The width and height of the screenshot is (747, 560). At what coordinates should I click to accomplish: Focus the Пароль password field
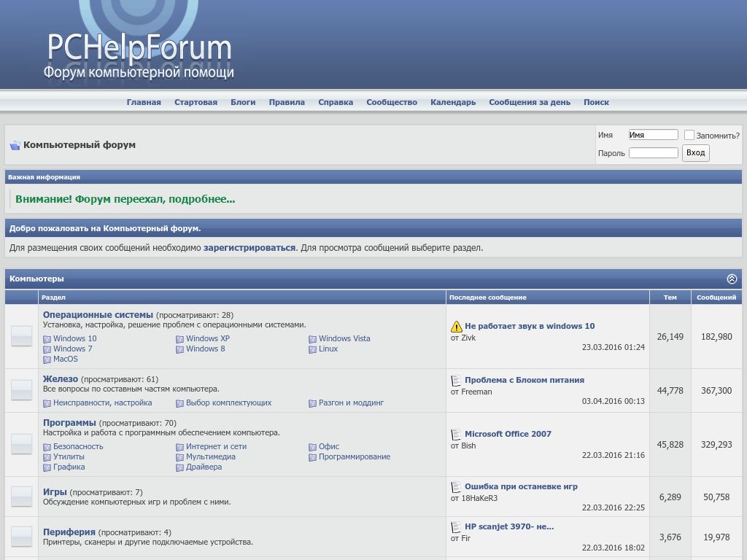click(x=653, y=153)
